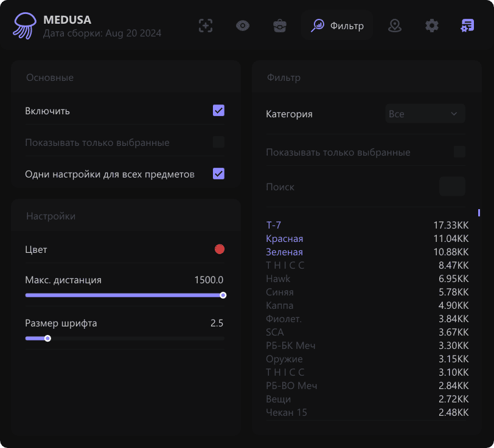Screen dimensions: 494x448
Task: Select the Фильтр tab
Action: pos(337,26)
